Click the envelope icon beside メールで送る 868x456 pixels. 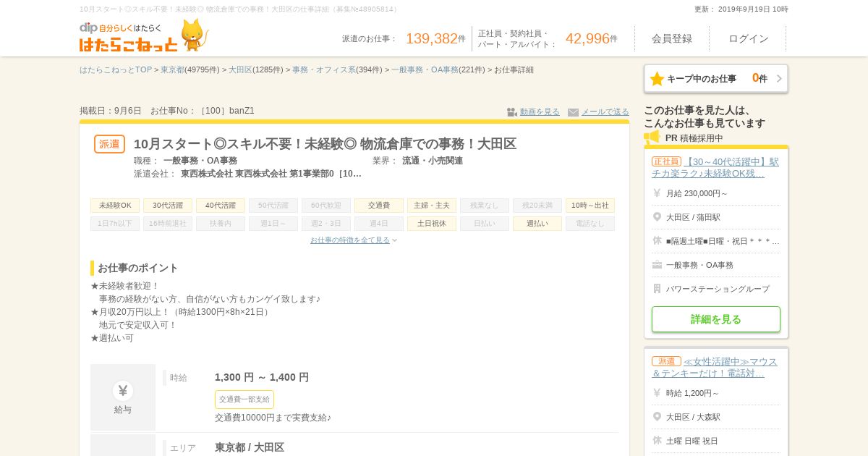[x=573, y=112]
